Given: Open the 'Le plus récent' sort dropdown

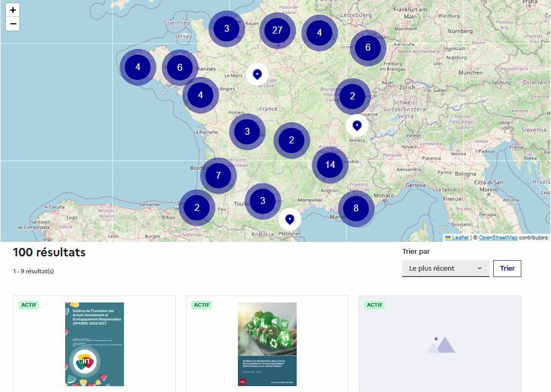Looking at the screenshot, I should 446,269.
